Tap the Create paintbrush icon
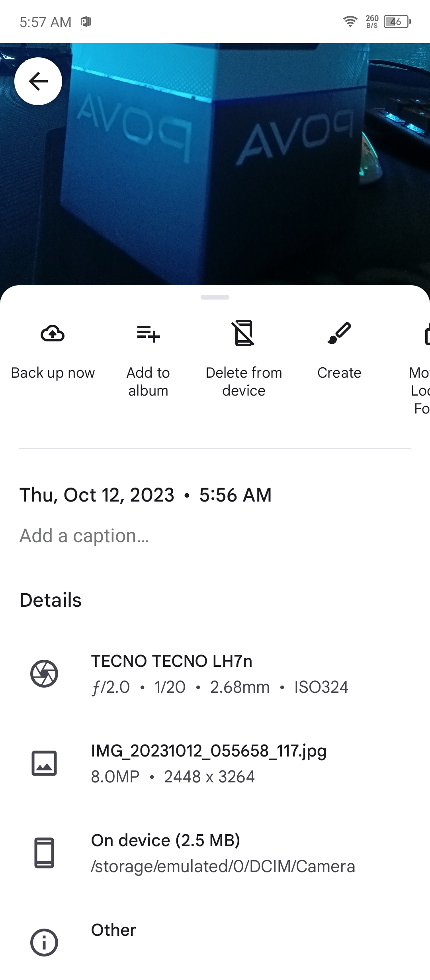The height and width of the screenshot is (980, 430). [339, 333]
